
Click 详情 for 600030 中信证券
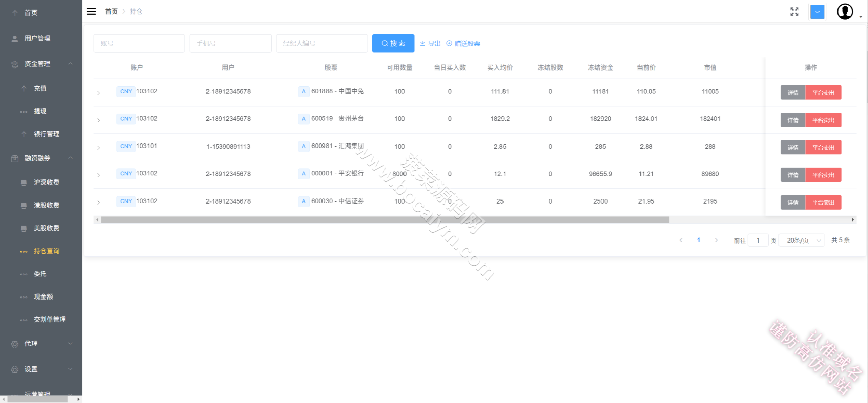tap(793, 203)
